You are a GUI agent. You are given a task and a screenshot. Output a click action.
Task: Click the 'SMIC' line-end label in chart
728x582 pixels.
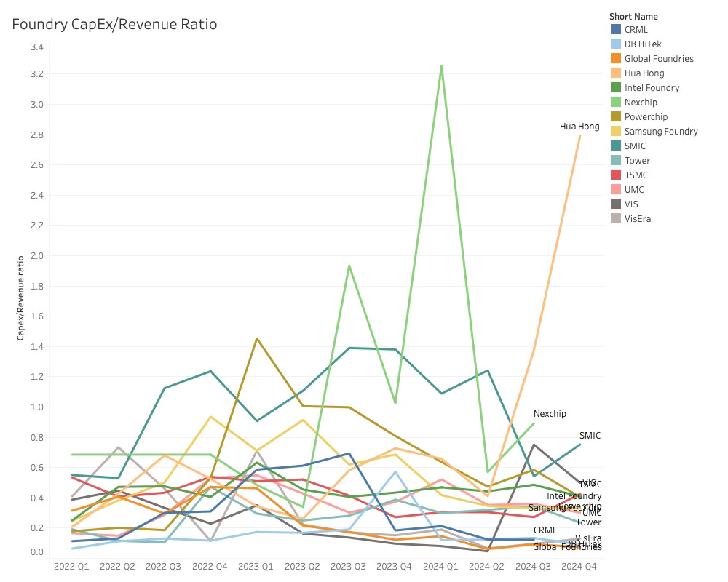(590, 435)
